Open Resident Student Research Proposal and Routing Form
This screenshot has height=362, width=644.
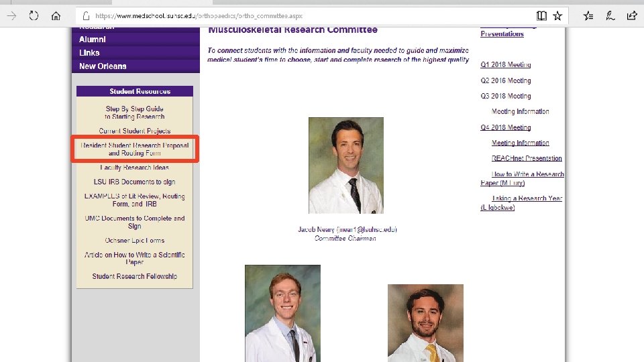click(135, 149)
